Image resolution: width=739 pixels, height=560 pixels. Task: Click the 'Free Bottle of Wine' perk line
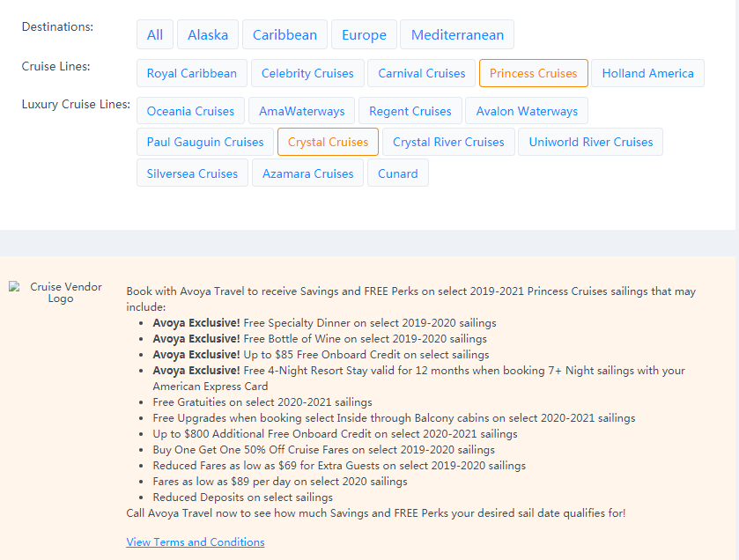pos(320,339)
